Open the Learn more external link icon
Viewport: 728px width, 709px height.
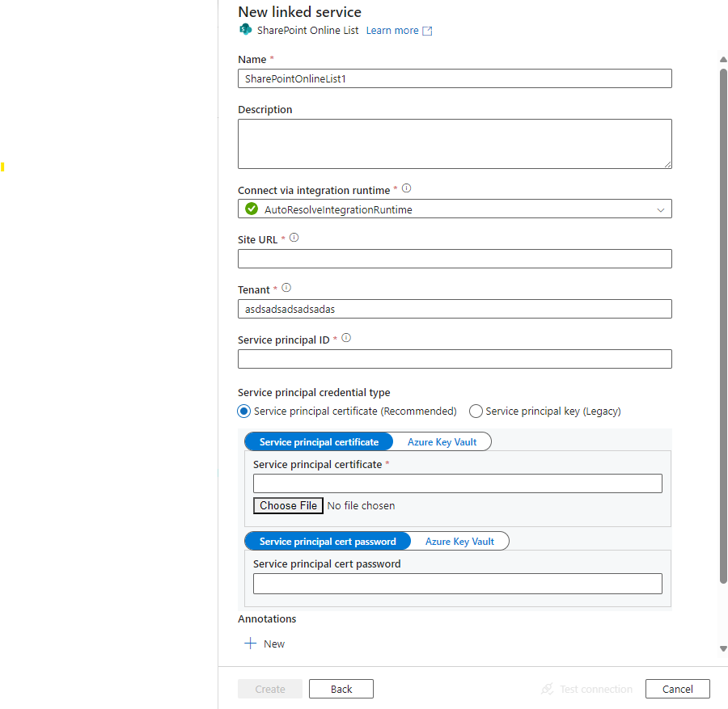point(427,31)
